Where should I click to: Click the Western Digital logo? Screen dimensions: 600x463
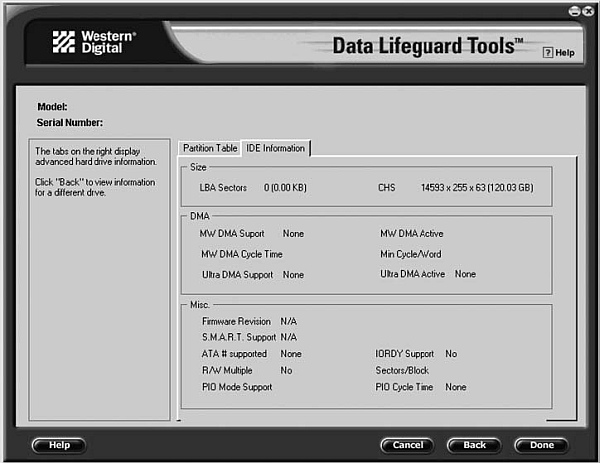point(94,42)
